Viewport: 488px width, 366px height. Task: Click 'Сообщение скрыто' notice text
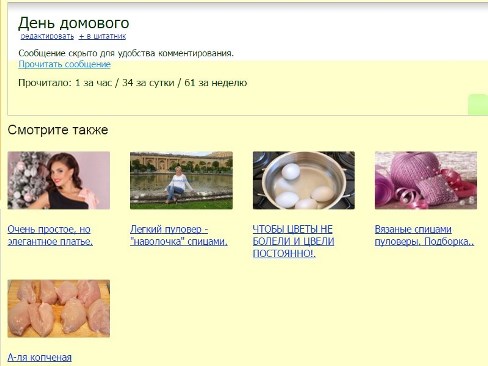click(x=126, y=53)
